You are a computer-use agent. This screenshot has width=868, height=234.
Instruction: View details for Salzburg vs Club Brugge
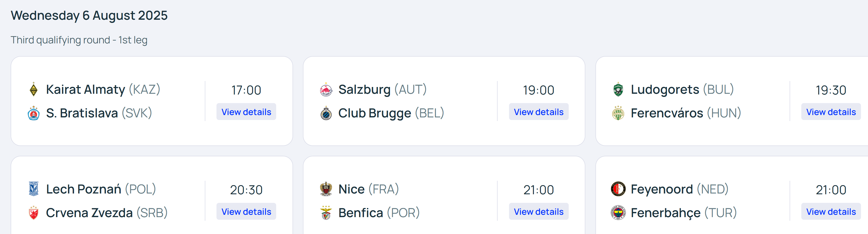click(538, 112)
